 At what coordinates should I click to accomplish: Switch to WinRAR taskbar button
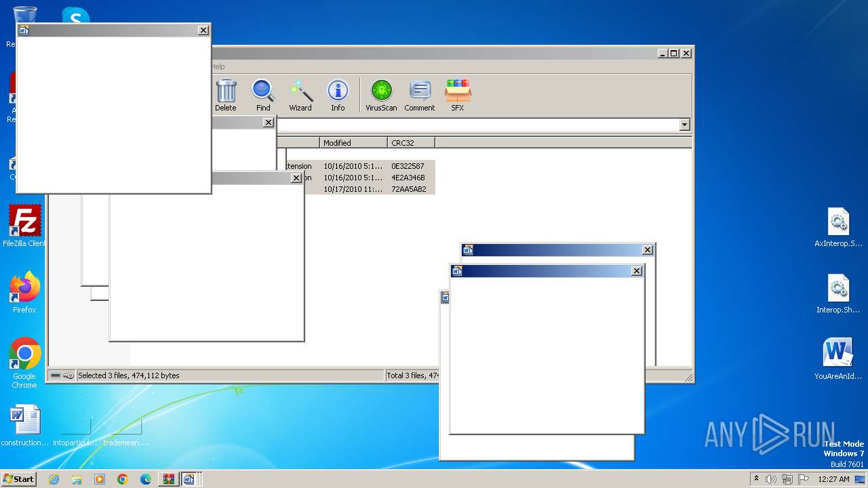click(168, 479)
